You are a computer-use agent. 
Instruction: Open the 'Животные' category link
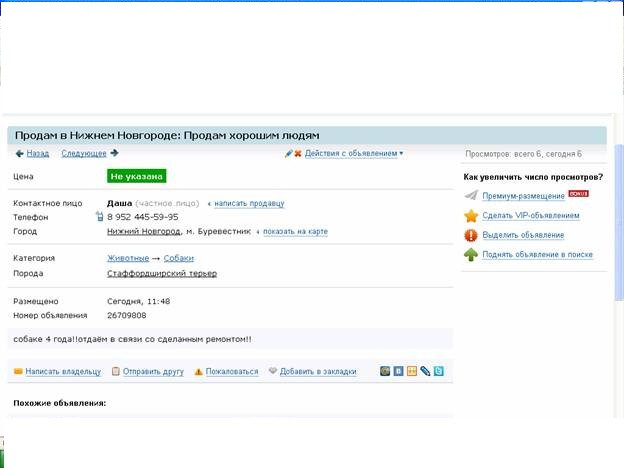(x=128, y=258)
